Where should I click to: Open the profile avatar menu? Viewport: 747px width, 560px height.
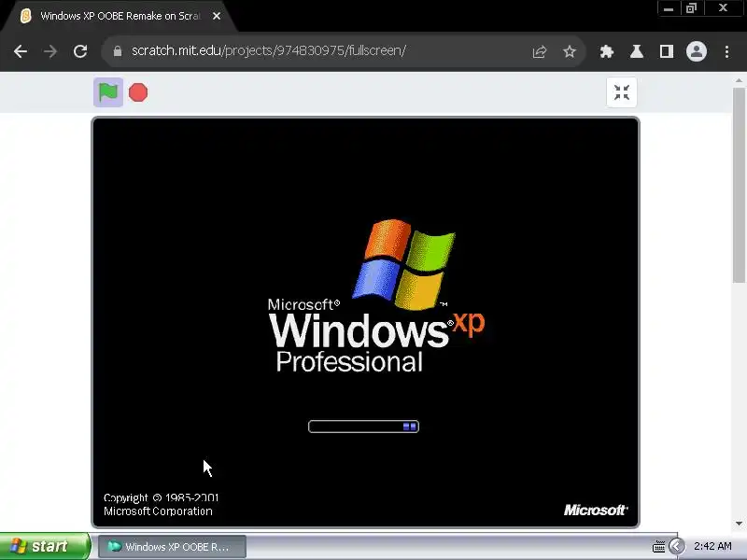point(696,51)
